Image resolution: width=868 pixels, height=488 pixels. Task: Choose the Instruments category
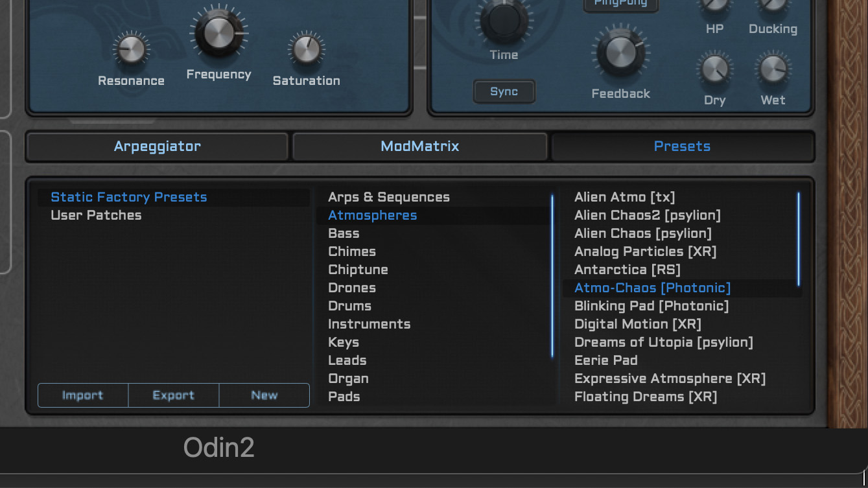[x=433, y=324]
